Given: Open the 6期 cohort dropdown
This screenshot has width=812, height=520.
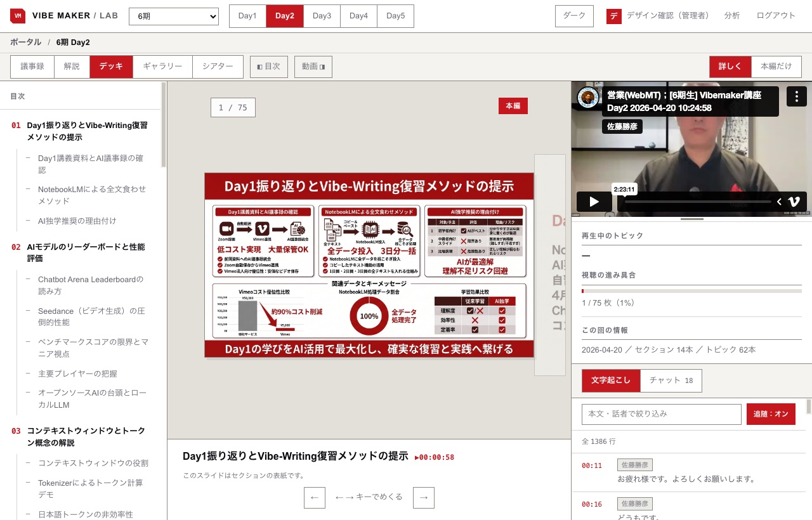Looking at the screenshot, I should point(174,16).
